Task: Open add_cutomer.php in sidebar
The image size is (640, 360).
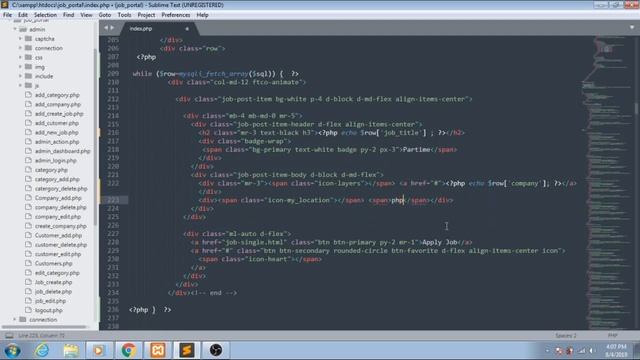Action: point(57,123)
